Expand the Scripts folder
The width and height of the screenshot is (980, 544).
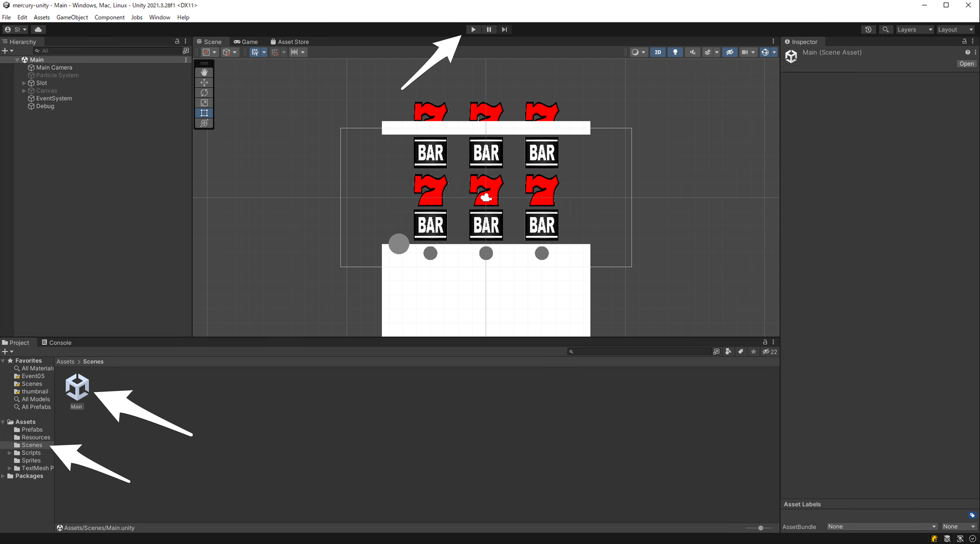tap(9, 452)
